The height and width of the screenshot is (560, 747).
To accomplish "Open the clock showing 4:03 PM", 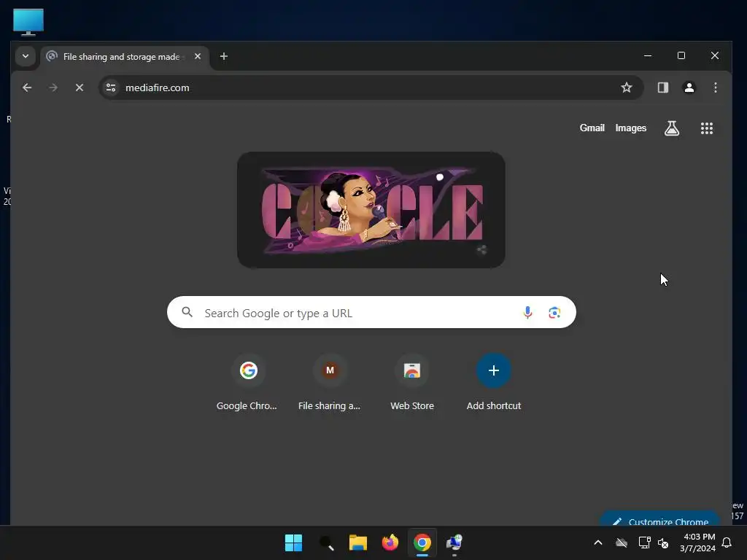I will pyautogui.click(x=697, y=542).
